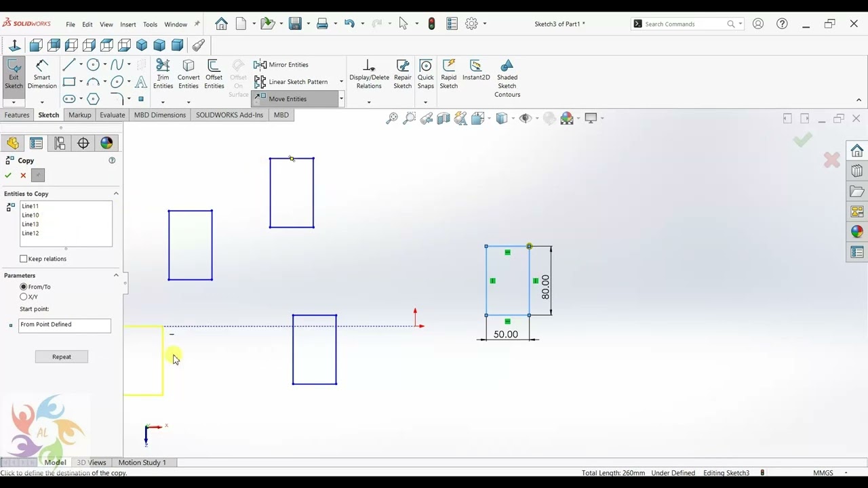
Task: Open the Options gear icon
Action: click(x=472, y=24)
